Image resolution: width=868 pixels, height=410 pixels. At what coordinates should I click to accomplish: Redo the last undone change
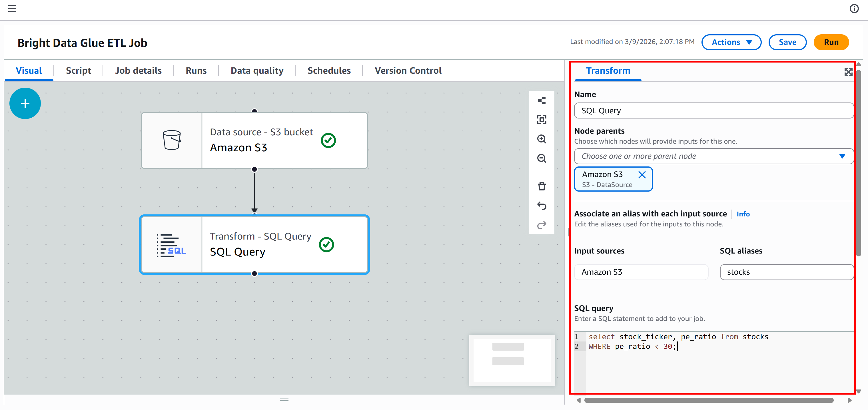point(542,225)
